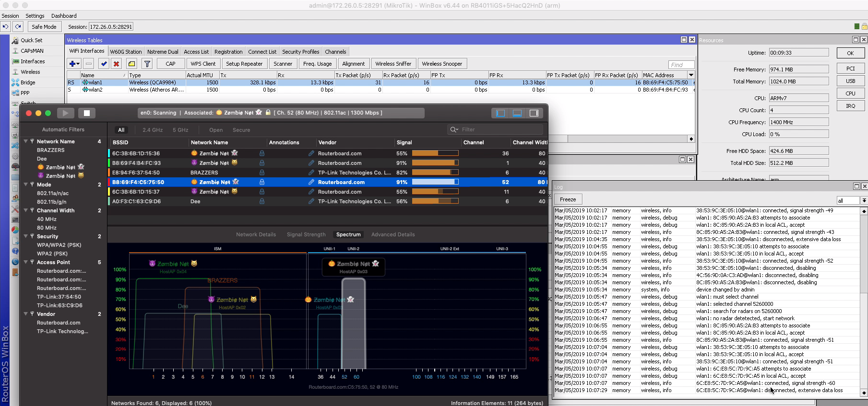Image resolution: width=868 pixels, height=406 pixels.
Task: Open the column selector dropdown after MAC Address
Action: click(x=691, y=75)
